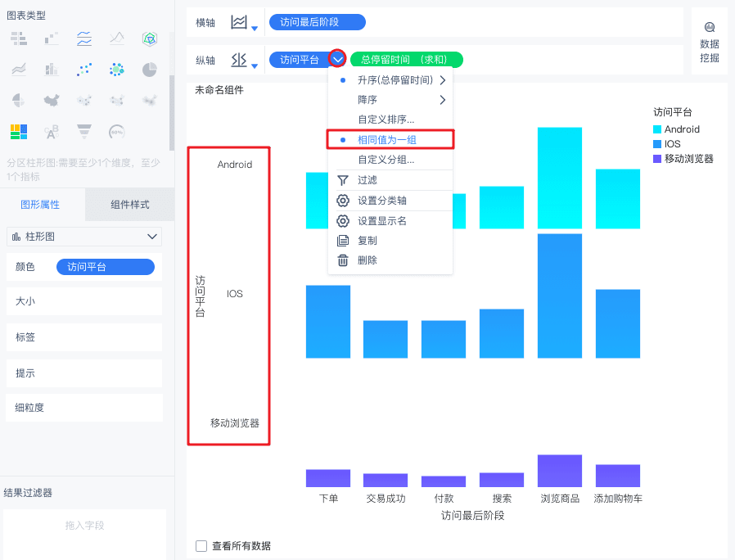The image size is (735, 560).
Task: Click the 过滤 funnel filter icon
Action: coord(343,180)
